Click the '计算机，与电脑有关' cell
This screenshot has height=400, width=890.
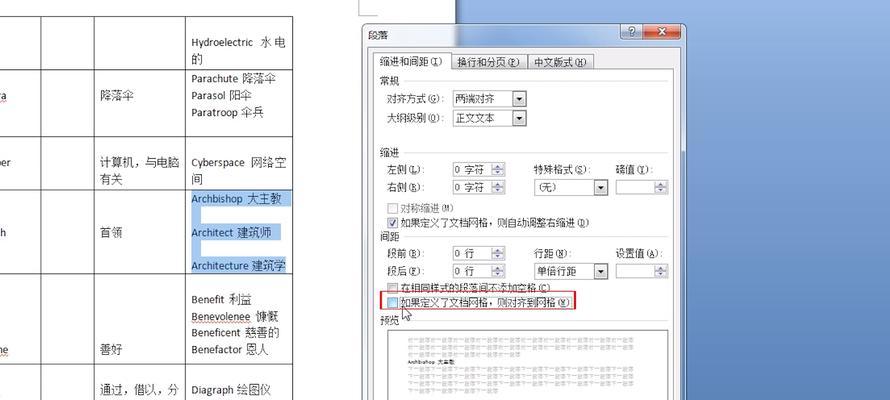pos(140,163)
